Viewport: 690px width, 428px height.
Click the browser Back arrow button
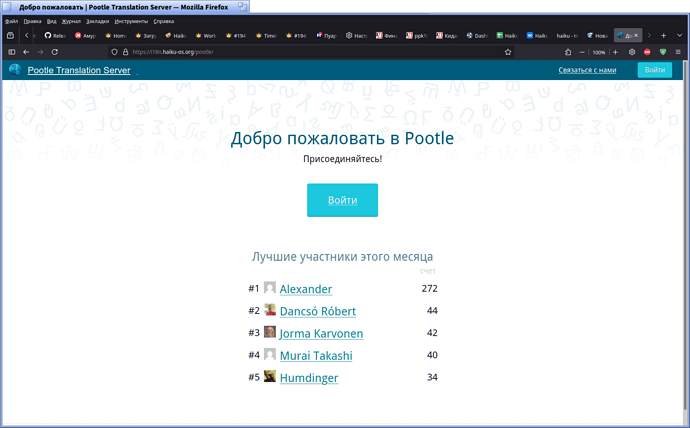pos(25,52)
